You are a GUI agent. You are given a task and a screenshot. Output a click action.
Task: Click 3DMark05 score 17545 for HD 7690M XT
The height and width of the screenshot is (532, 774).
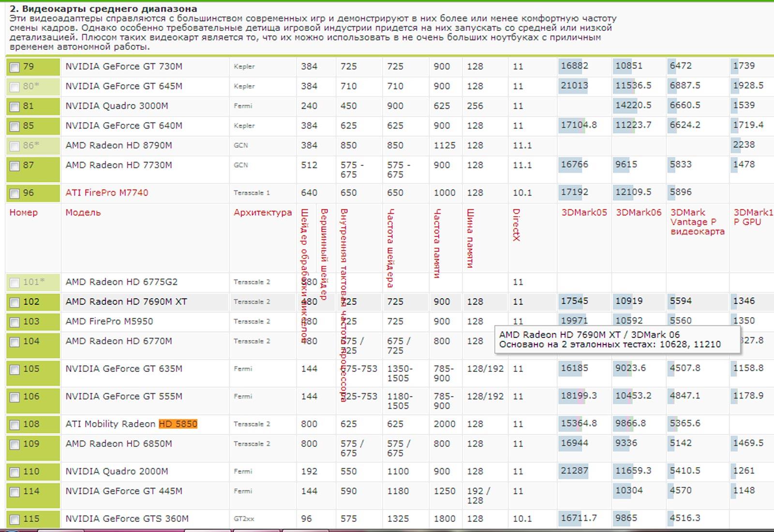[x=574, y=301]
